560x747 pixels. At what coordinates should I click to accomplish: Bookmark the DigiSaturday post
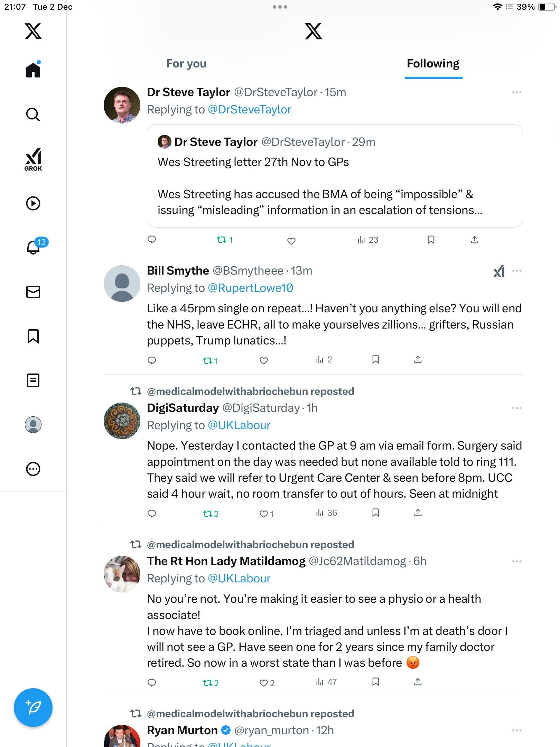tap(376, 513)
